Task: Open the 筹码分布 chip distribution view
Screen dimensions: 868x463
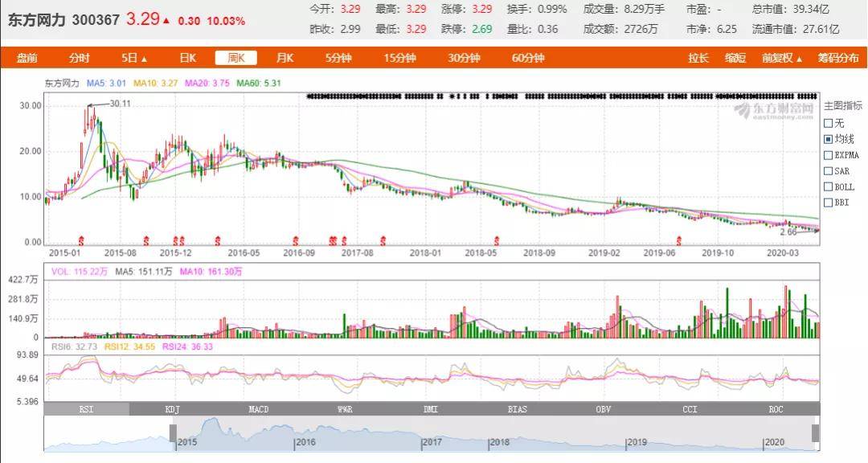Action: click(838, 58)
